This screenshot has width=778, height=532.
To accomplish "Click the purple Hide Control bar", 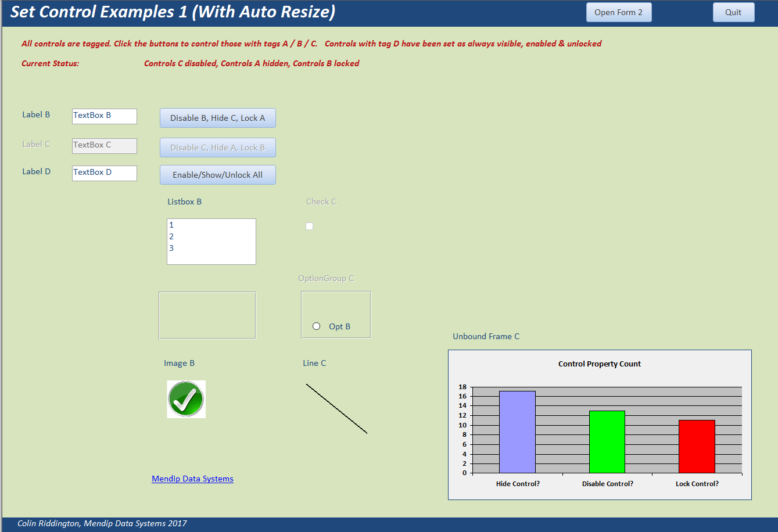I will coord(517,432).
